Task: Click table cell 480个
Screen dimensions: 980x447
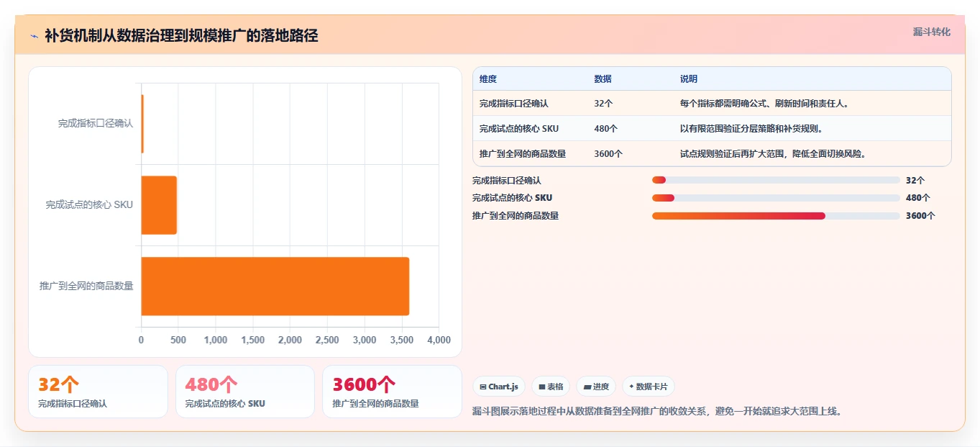Action: click(x=606, y=129)
